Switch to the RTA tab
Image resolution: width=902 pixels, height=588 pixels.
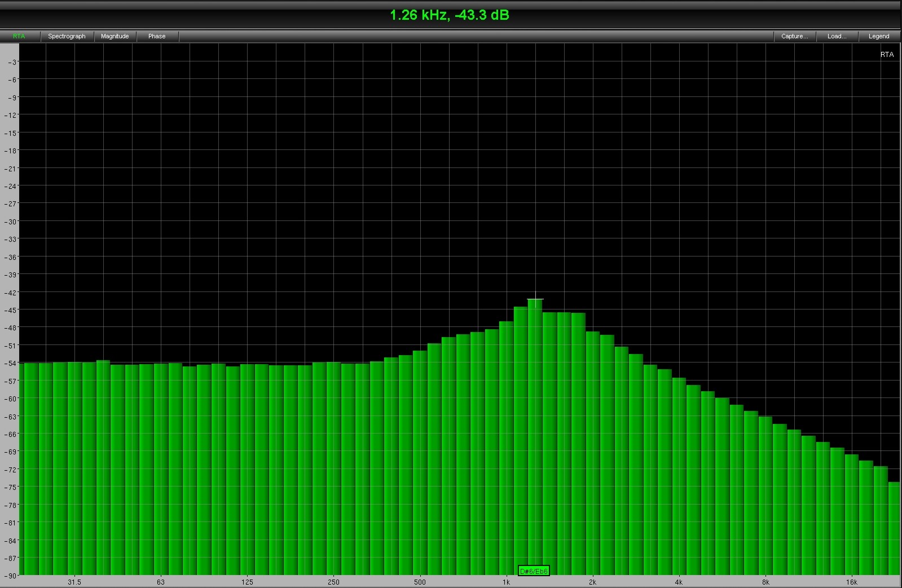[x=19, y=36]
